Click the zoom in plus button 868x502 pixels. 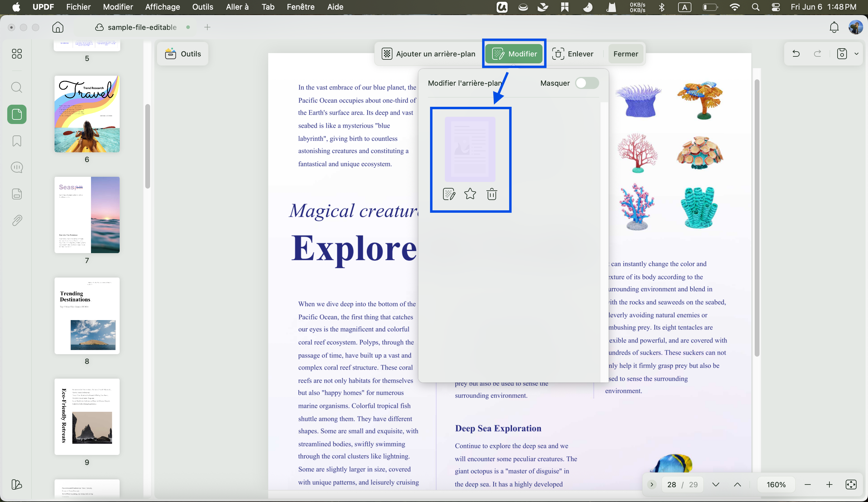point(829,485)
